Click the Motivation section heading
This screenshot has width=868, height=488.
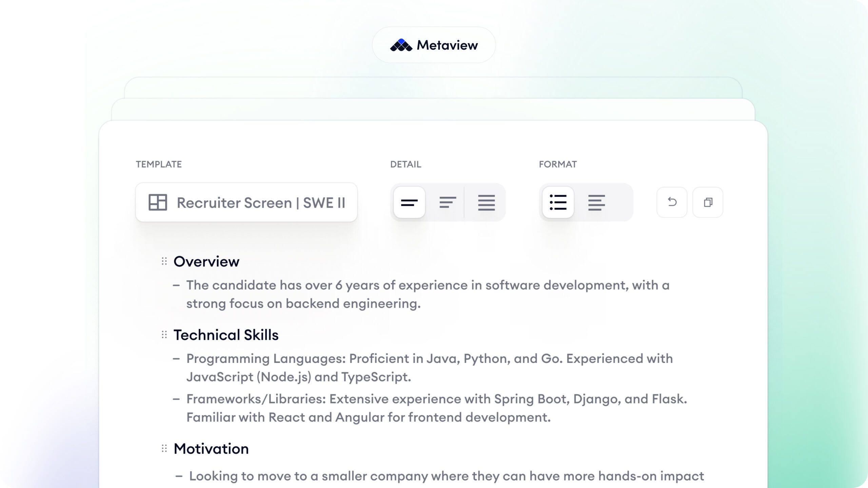point(211,449)
